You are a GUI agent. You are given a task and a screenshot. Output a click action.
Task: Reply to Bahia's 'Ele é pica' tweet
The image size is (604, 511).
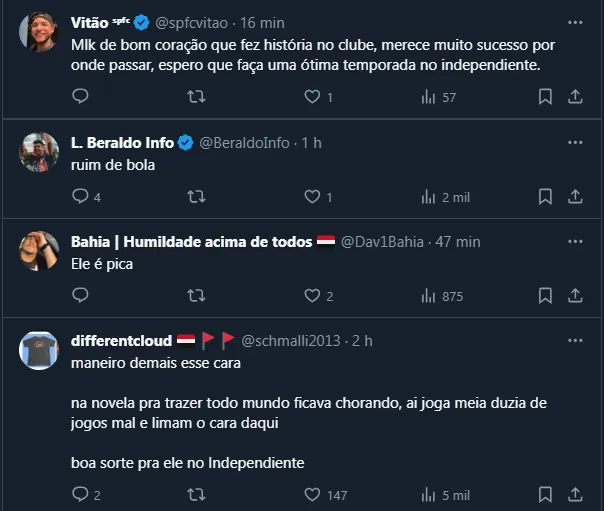tap(81, 296)
